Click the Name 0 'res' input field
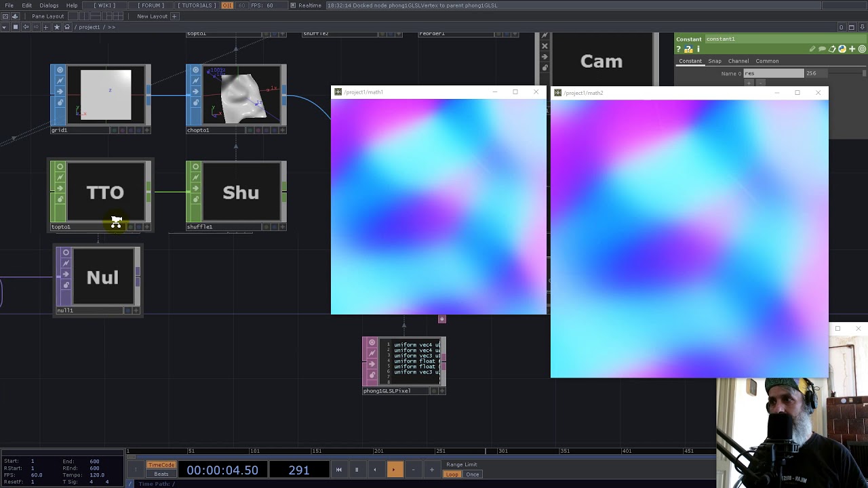Image resolution: width=868 pixels, height=488 pixels. 774,73
